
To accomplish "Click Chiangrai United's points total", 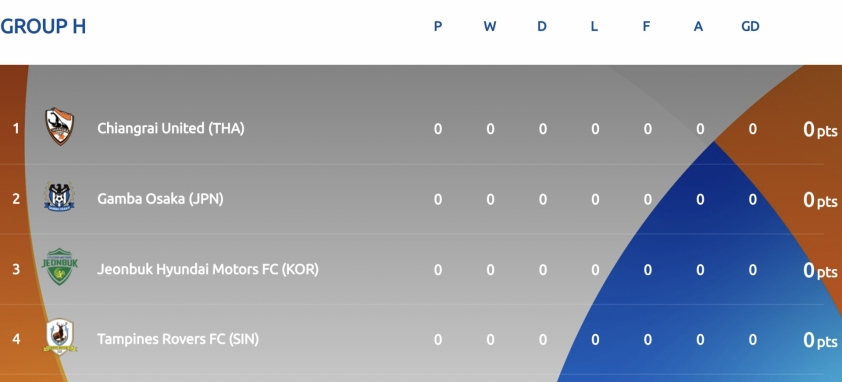I will pyautogui.click(x=820, y=129).
